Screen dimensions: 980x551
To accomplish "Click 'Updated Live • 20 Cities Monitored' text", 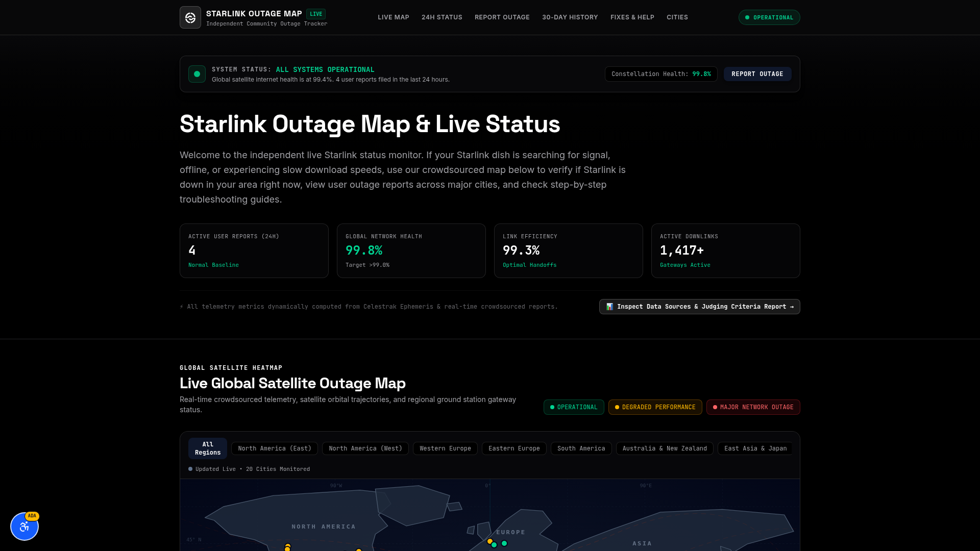I will tap(253, 469).
